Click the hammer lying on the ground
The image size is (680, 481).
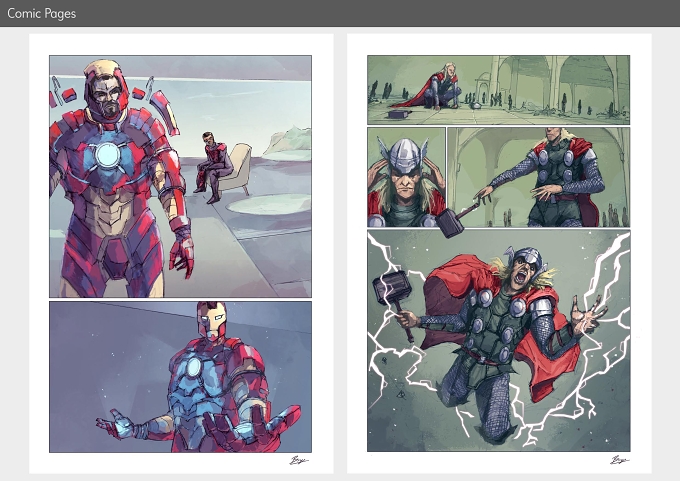[397, 114]
